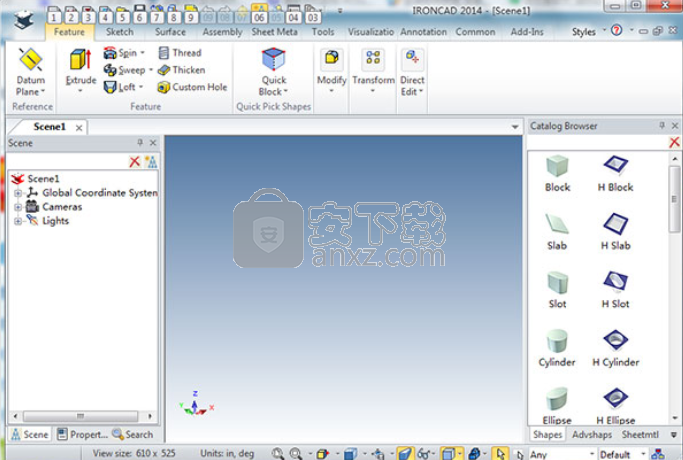
Task: Expand the Lights tree node
Action: coord(18,221)
